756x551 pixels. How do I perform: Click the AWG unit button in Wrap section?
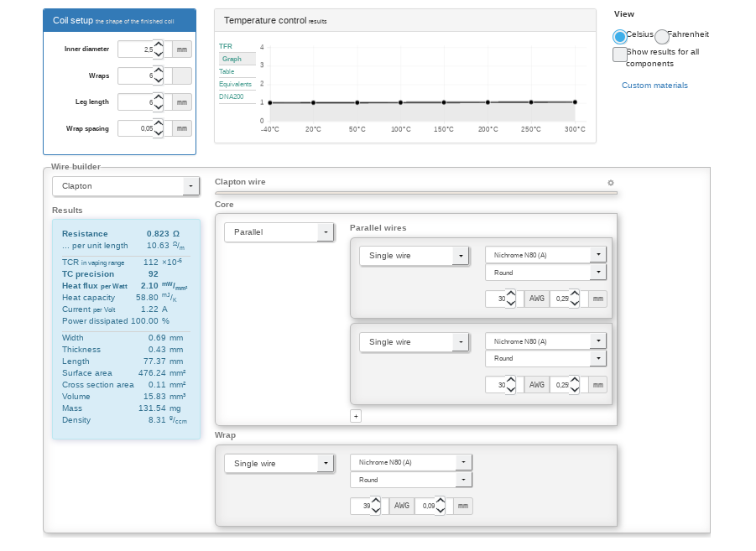click(x=402, y=506)
